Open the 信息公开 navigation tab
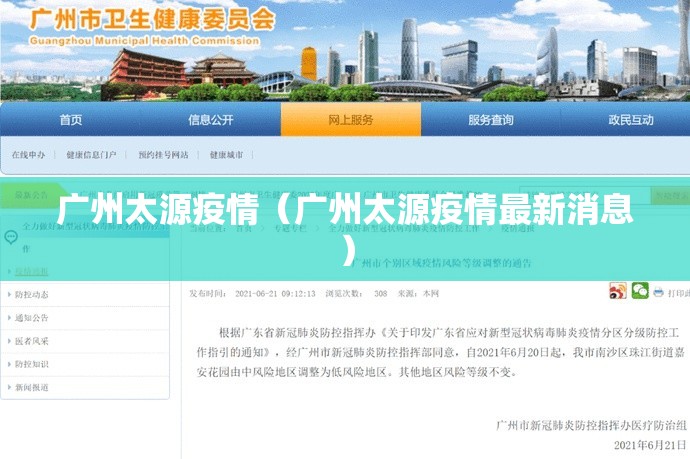690x459 pixels. coord(210,120)
